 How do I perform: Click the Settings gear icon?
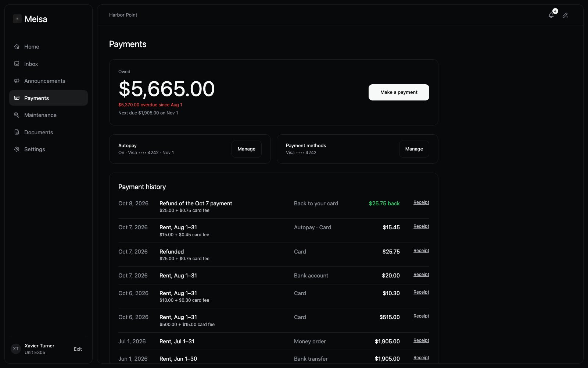(17, 149)
